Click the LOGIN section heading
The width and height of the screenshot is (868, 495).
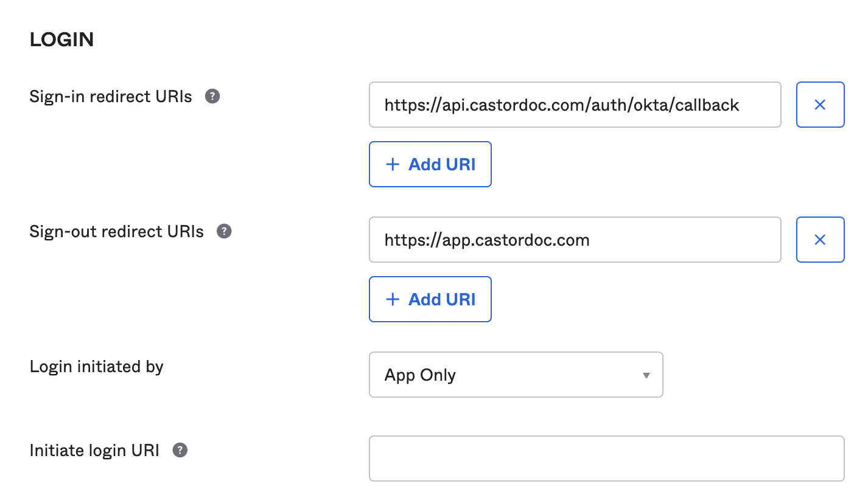click(61, 40)
